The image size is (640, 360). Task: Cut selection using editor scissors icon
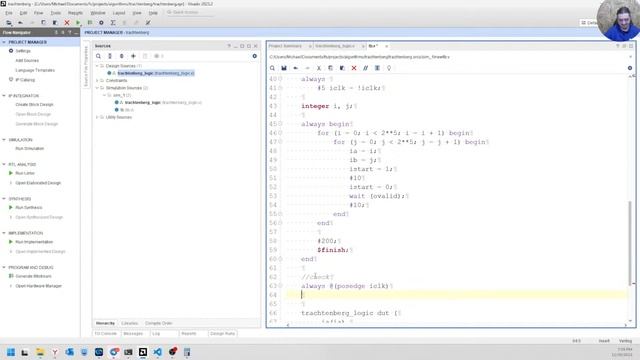click(319, 68)
